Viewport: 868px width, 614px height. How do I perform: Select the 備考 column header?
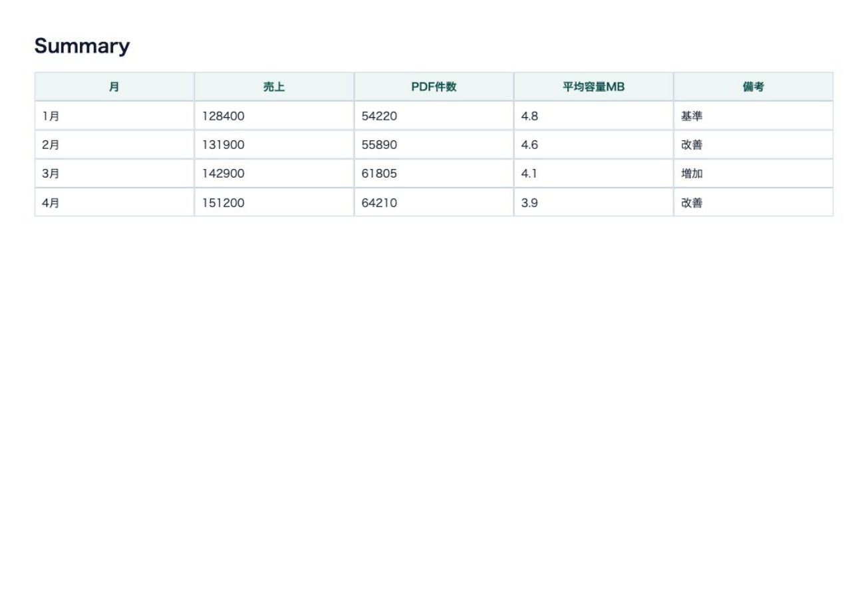click(753, 86)
